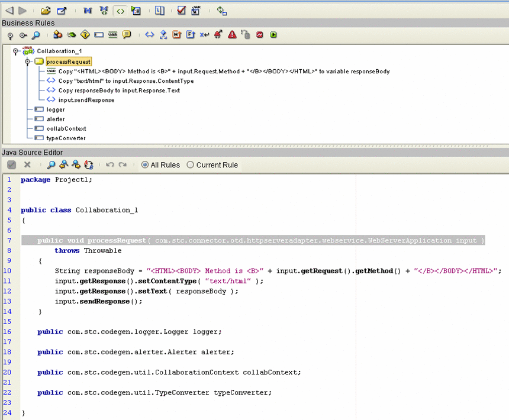
Task: Click the blue rule arrows icon
Action: 149,34
